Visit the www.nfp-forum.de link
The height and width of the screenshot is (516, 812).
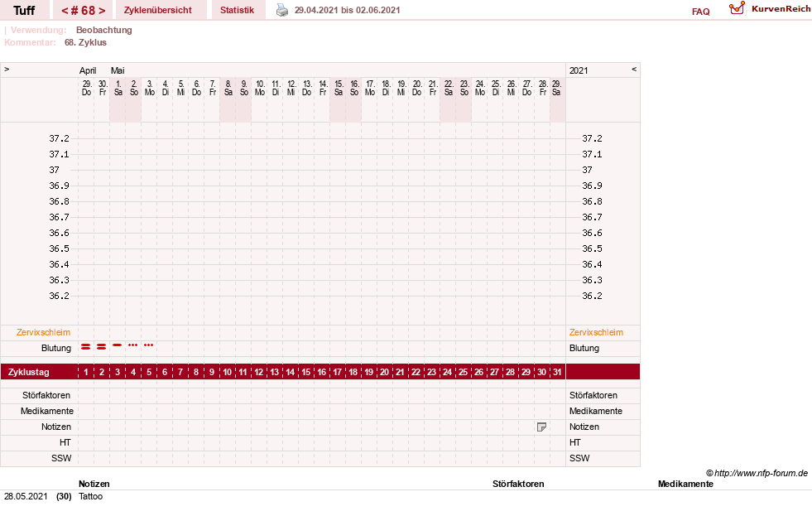pyautogui.click(x=761, y=473)
